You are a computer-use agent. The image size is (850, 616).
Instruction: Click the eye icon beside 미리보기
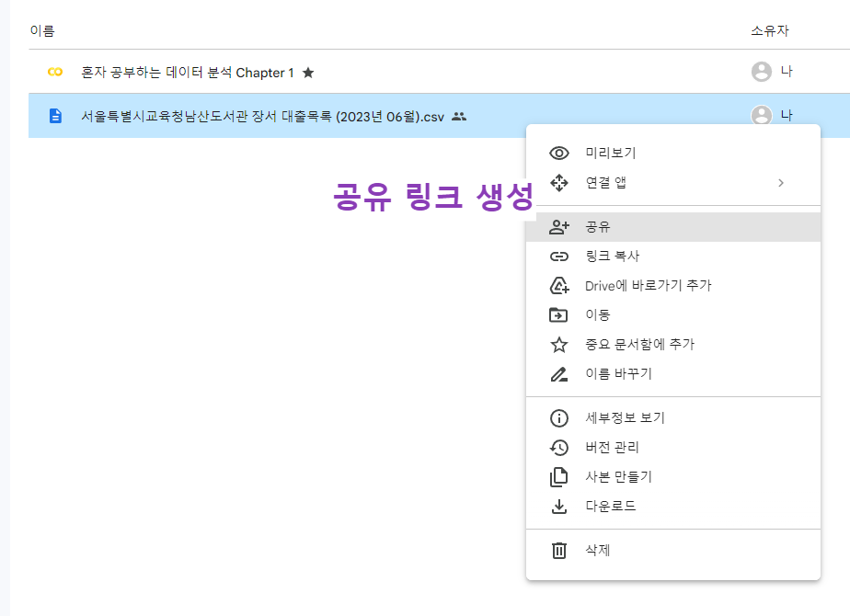559,154
